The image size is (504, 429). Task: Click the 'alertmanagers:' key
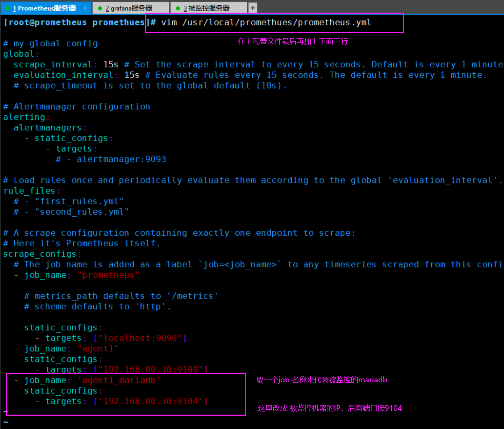[50, 128]
